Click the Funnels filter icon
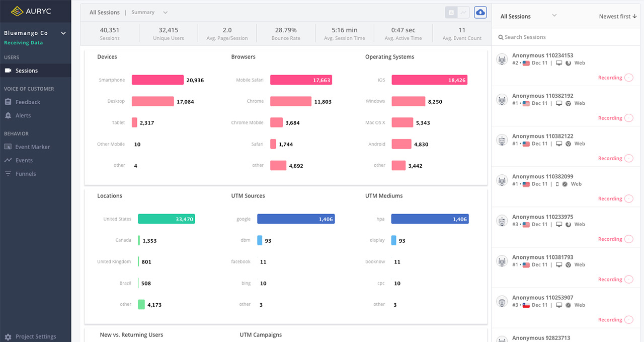Viewport: 644px width, 342px height. 8,174
